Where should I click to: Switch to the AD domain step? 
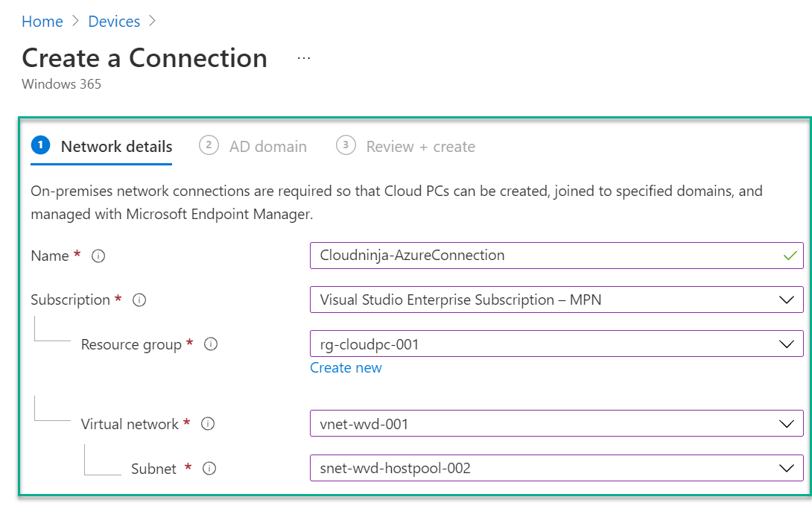point(253,147)
